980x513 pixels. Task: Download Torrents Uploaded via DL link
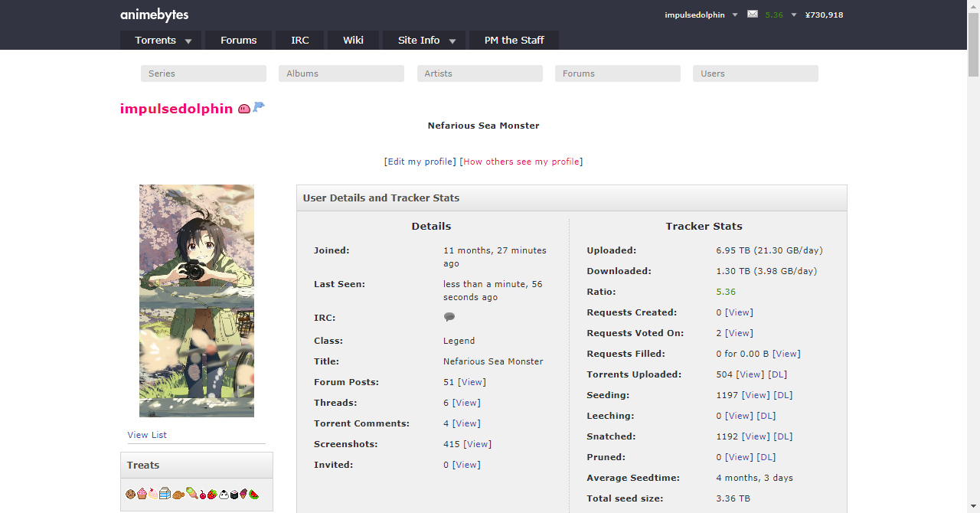coord(777,374)
